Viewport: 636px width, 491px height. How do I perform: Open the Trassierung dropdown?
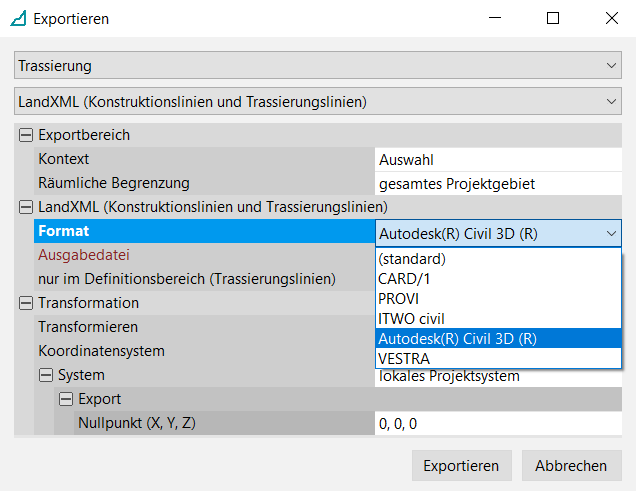coord(318,65)
